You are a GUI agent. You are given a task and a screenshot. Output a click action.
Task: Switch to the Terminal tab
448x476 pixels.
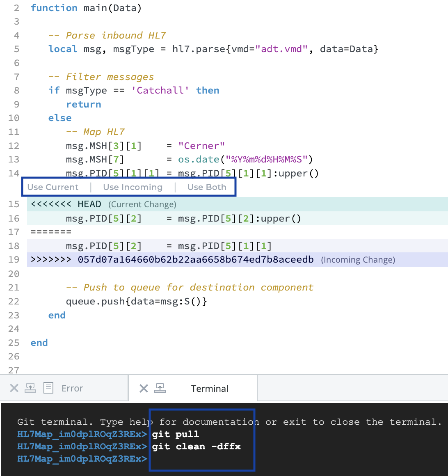[209, 389]
